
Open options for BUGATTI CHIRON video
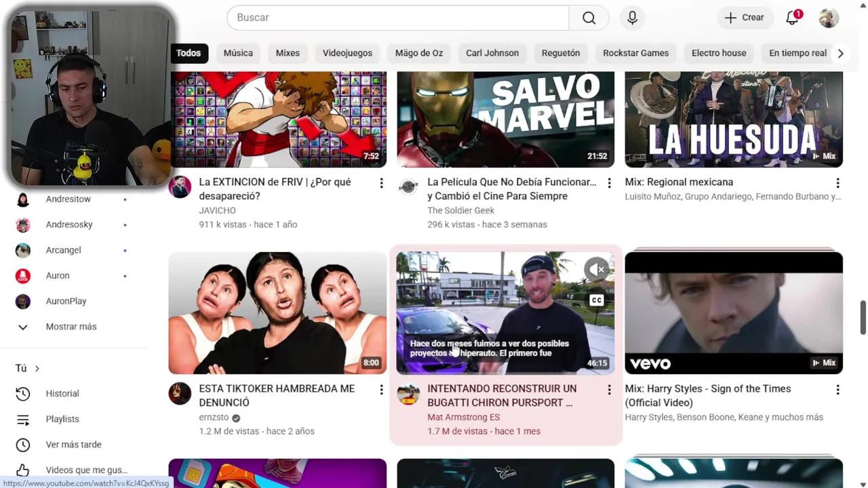609,390
